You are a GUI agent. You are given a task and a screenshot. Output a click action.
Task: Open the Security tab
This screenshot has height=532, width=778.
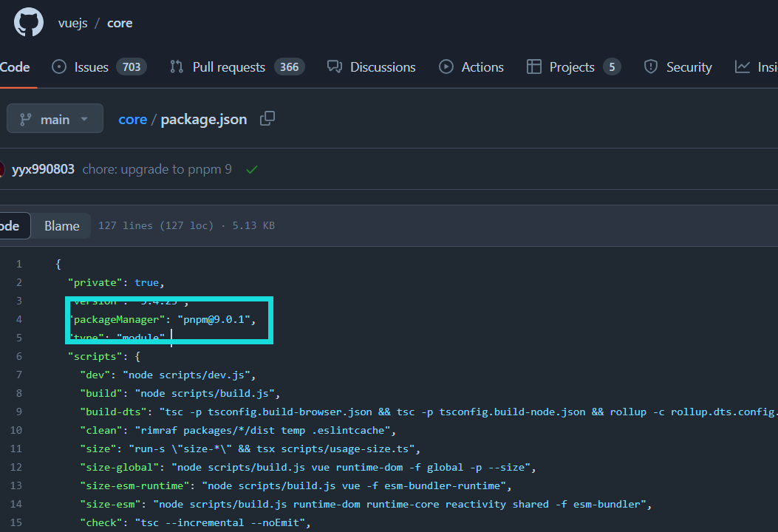click(x=689, y=67)
